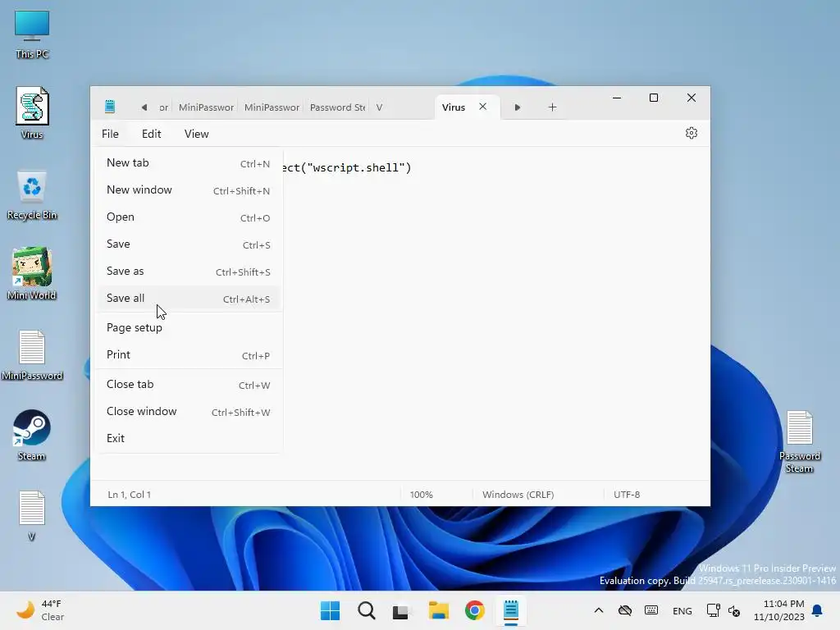Click the touch keyboard tray icon
The height and width of the screenshot is (630, 840).
tap(651, 610)
